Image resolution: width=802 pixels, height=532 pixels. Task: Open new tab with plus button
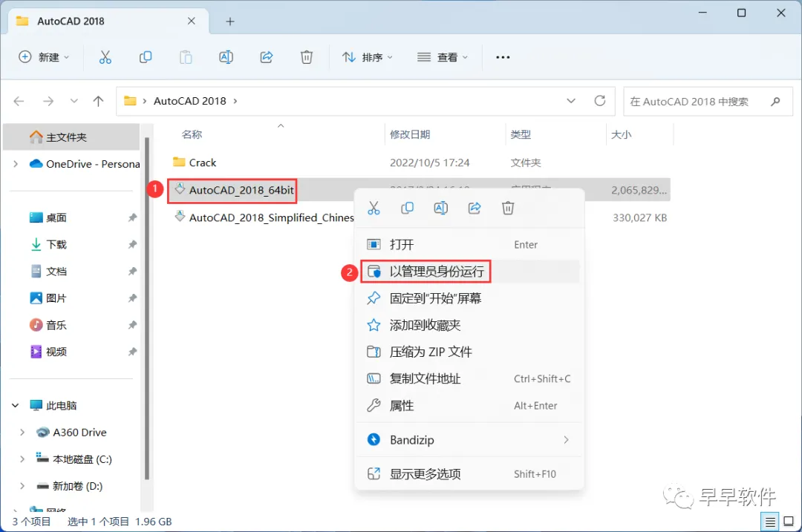coord(230,22)
